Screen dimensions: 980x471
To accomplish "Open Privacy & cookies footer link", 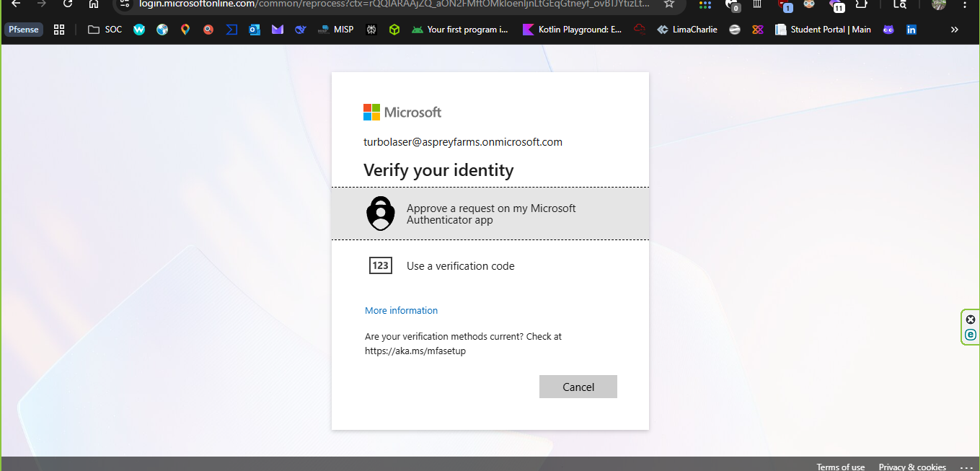I will [912, 467].
